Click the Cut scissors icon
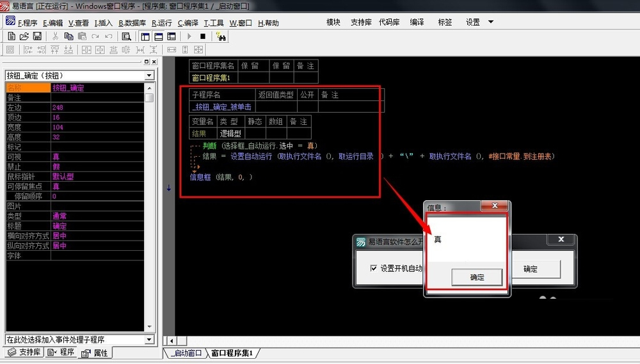Screen dimensions: 640x364 (x=55, y=36)
